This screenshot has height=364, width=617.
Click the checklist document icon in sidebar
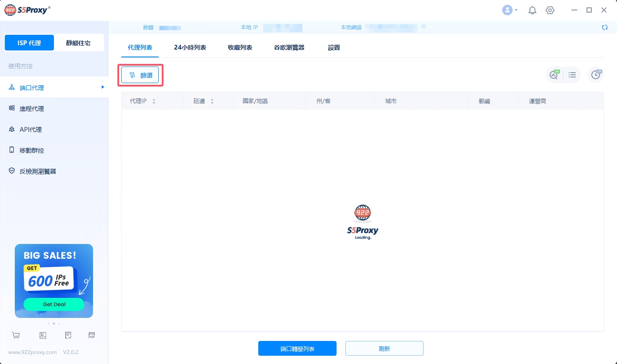[x=68, y=335]
